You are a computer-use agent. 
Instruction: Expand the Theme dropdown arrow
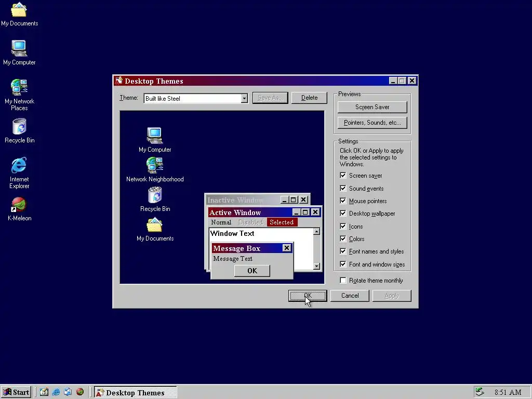(244, 98)
